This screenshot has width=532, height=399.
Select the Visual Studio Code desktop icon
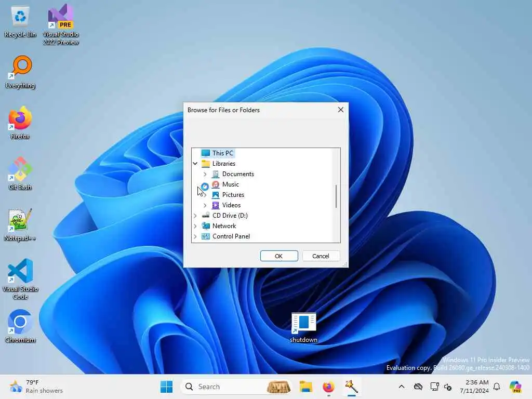pyautogui.click(x=20, y=279)
